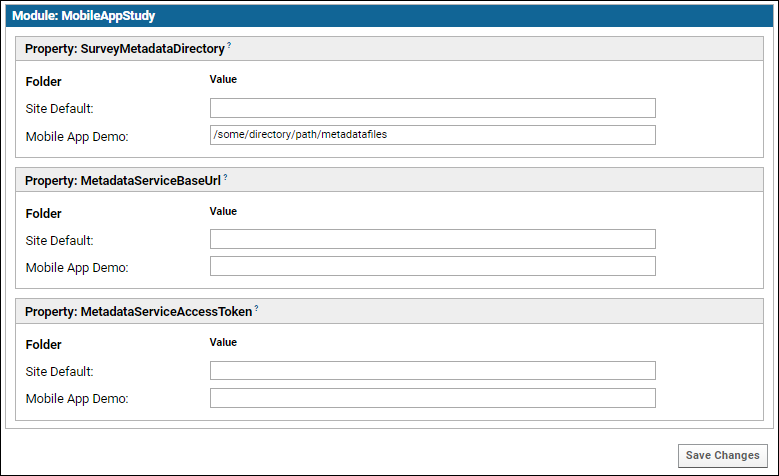Click 'Site Default:' label under MetadataServiceBaseUrl
The image size is (779, 476).
(x=60, y=240)
